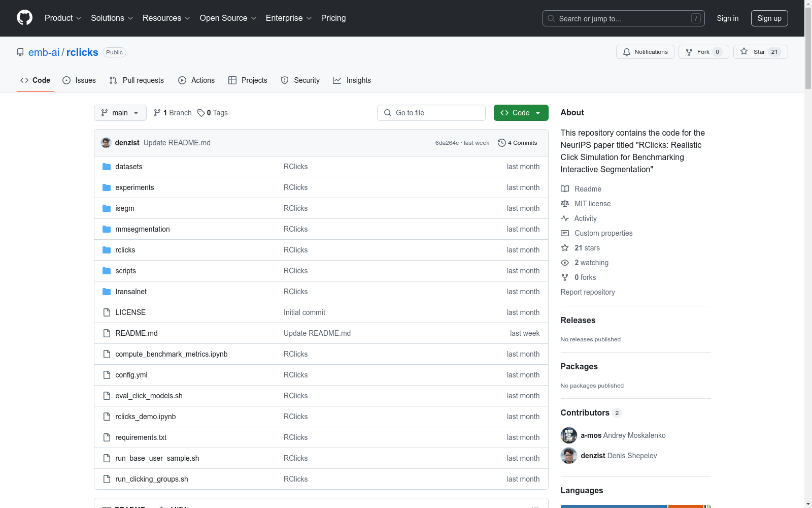This screenshot has height=508, width=812.
Task: Open the Product dropdown menu
Action: 63,18
